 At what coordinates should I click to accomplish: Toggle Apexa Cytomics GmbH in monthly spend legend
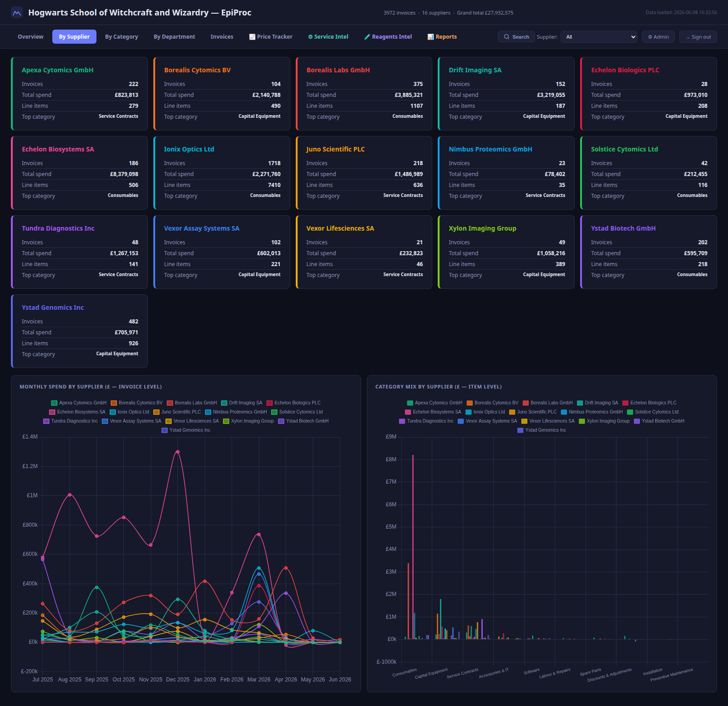point(79,403)
